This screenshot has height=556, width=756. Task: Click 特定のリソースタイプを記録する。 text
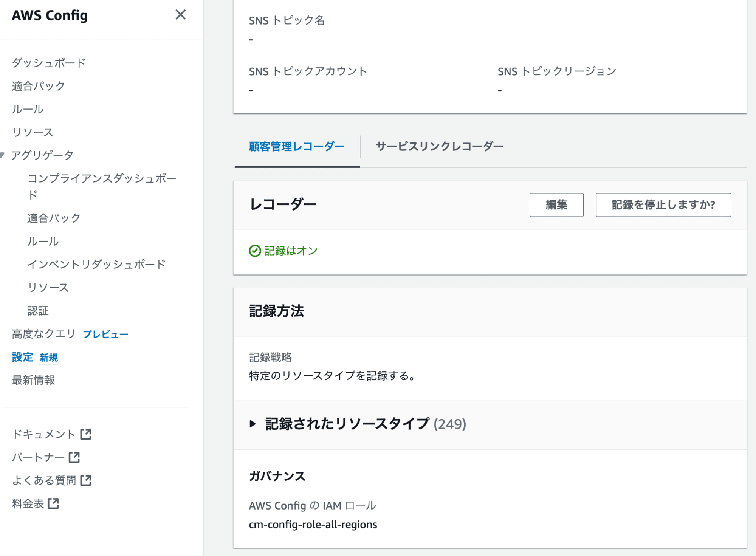point(333,376)
